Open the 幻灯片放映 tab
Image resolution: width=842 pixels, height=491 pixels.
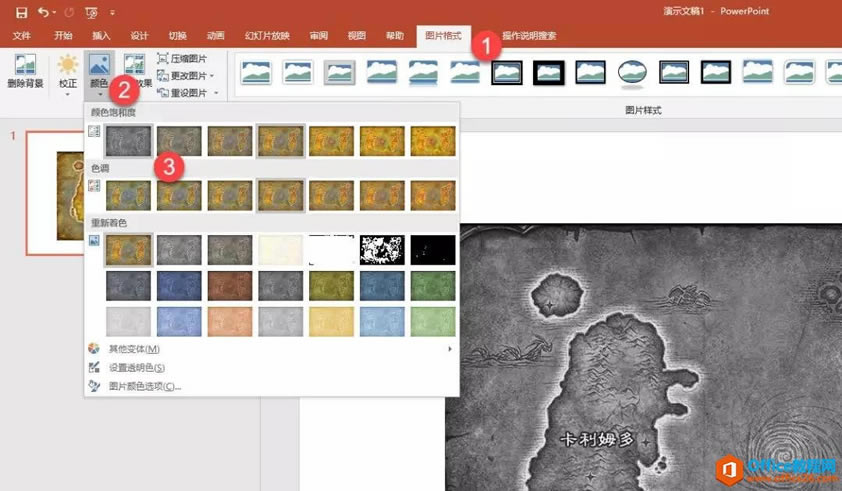coord(267,35)
